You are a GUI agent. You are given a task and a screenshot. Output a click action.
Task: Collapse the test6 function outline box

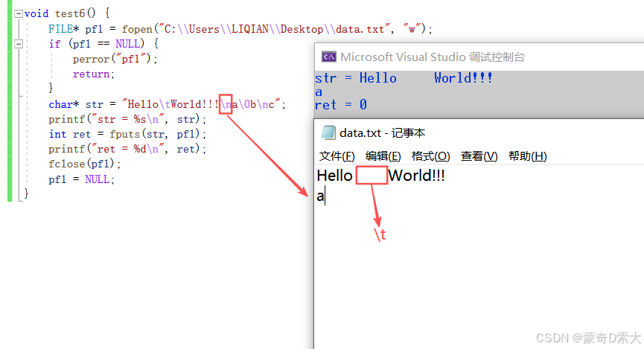click(19, 14)
